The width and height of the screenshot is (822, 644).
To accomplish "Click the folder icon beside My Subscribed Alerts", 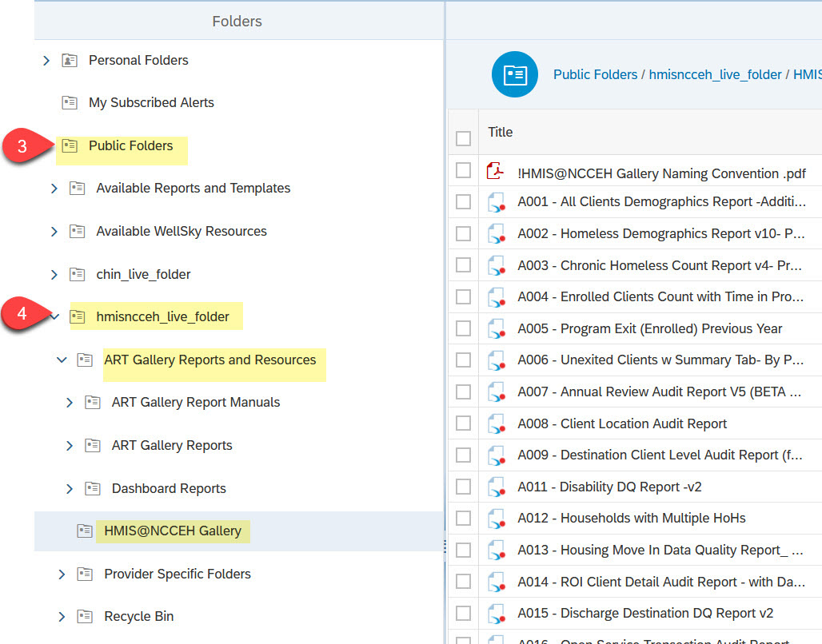I will (x=70, y=102).
